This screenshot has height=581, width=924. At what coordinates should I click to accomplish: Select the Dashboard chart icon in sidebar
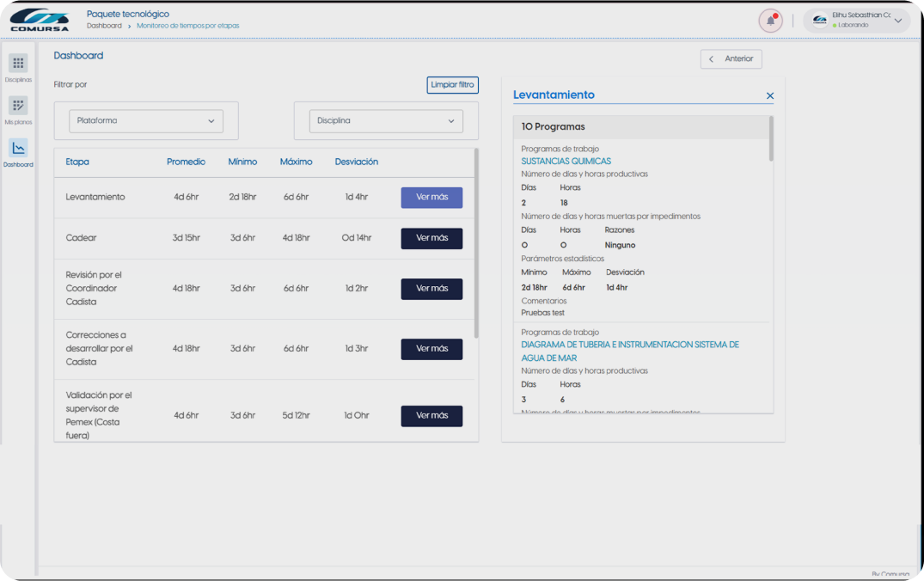[18, 148]
